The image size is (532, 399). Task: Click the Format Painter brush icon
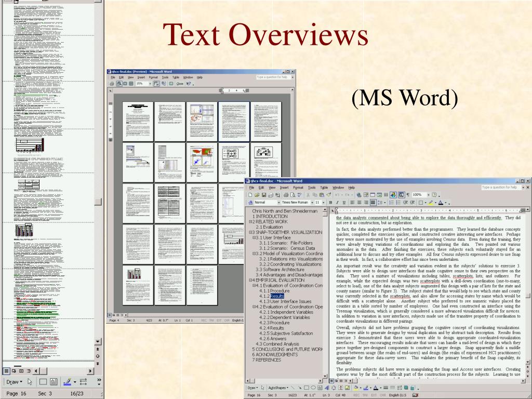click(x=328, y=195)
